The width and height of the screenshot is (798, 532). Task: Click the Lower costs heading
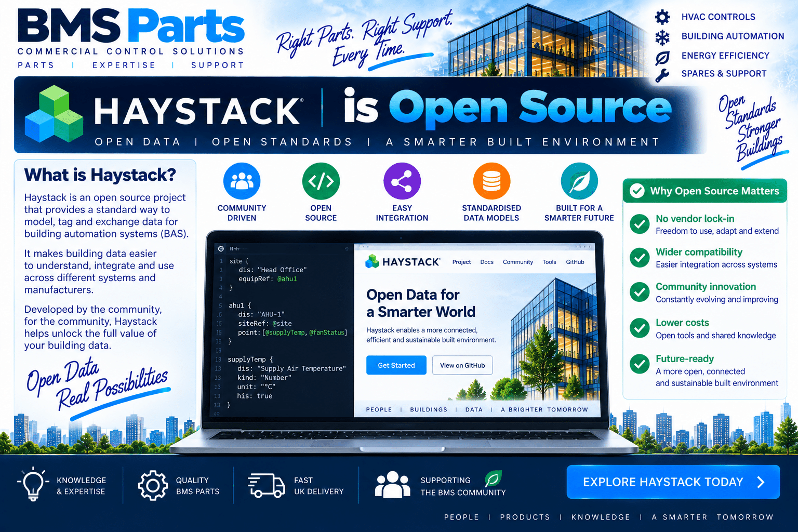[682, 323]
